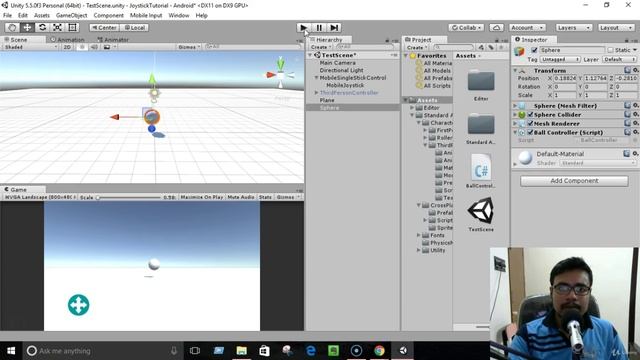Open scene Gizmos dropdown
The width and height of the screenshot is (640, 360).
(189, 47)
